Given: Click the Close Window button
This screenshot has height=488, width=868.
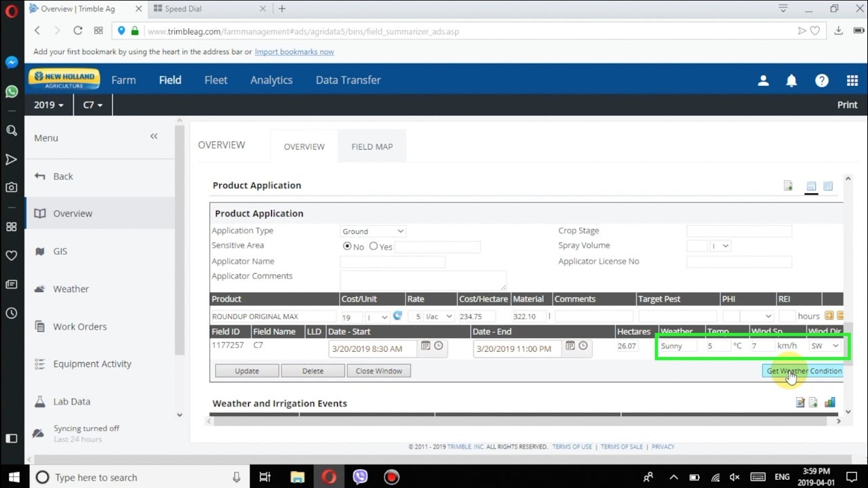Looking at the screenshot, I should 378,371.
